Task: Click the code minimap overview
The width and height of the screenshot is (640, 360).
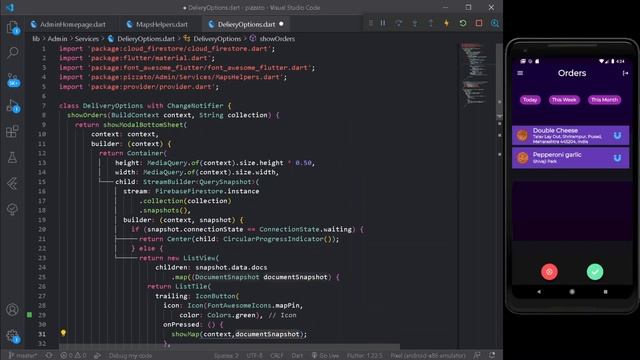Action: click(x=474, y=74)
